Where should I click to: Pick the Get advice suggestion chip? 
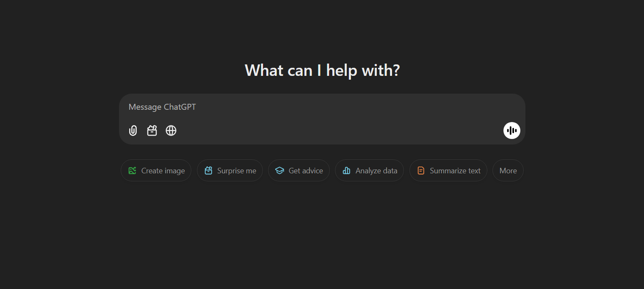(299, 170)
